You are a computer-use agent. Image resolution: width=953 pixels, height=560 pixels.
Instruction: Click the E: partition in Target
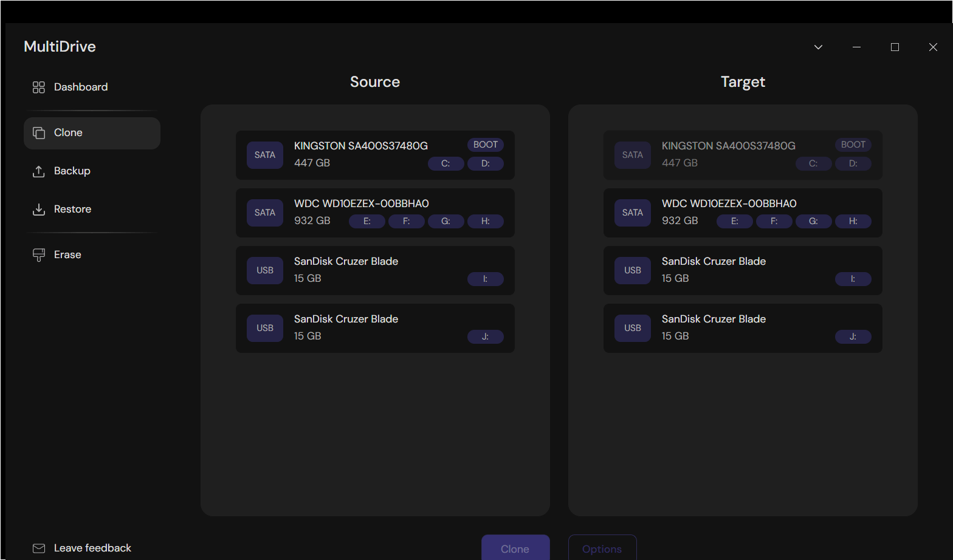click(x=735, y=221)
